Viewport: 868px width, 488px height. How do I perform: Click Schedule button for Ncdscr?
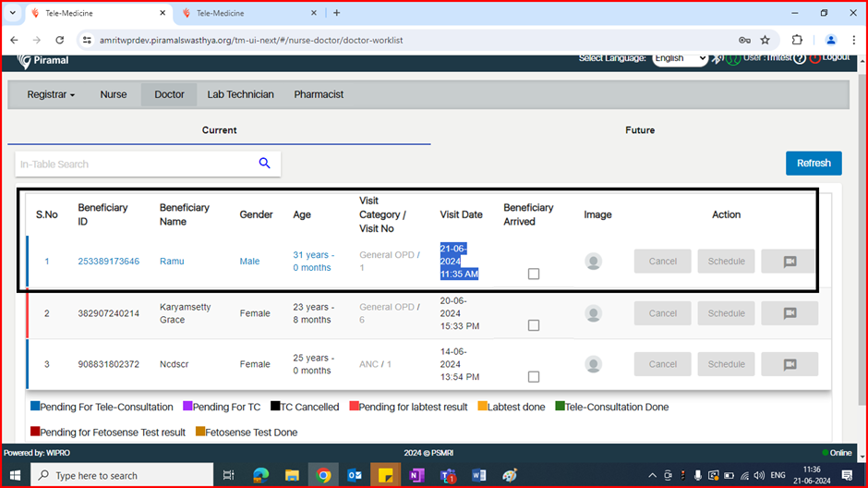point(726,364)
